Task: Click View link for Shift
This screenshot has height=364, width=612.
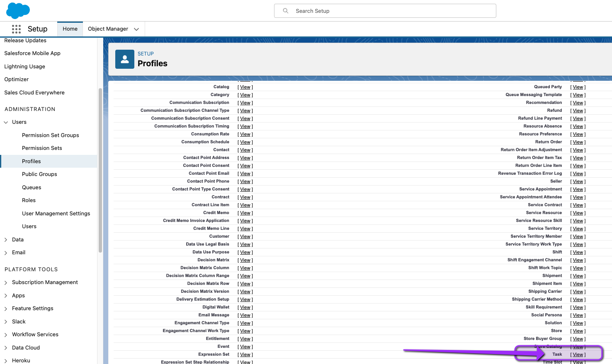Action: (x=578, y=252)
